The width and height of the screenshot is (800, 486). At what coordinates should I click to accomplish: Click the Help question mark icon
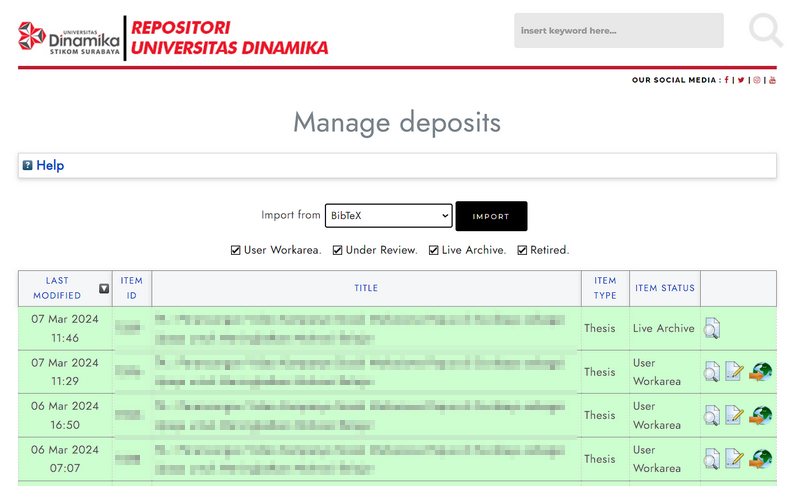(28, 165)
